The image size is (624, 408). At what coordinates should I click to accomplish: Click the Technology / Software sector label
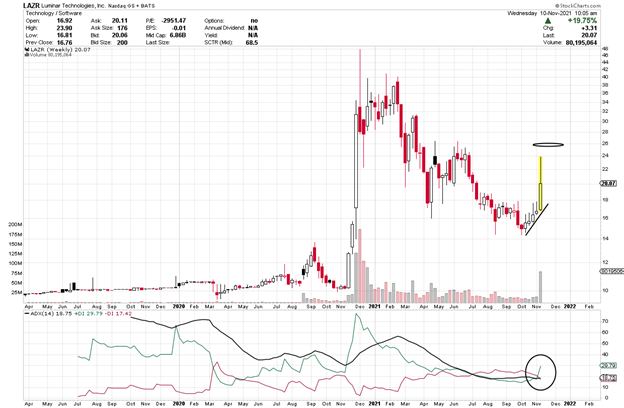click(54, 13)
